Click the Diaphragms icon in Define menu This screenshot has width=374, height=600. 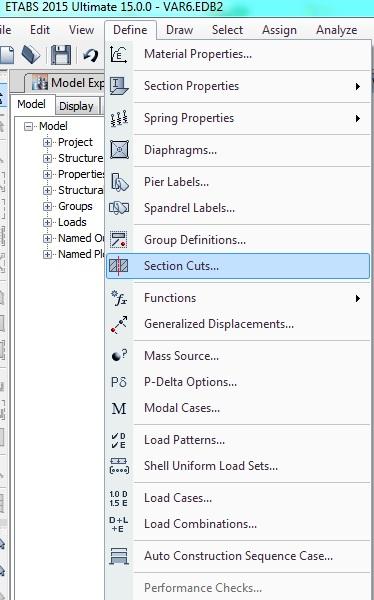pos(119,150)
